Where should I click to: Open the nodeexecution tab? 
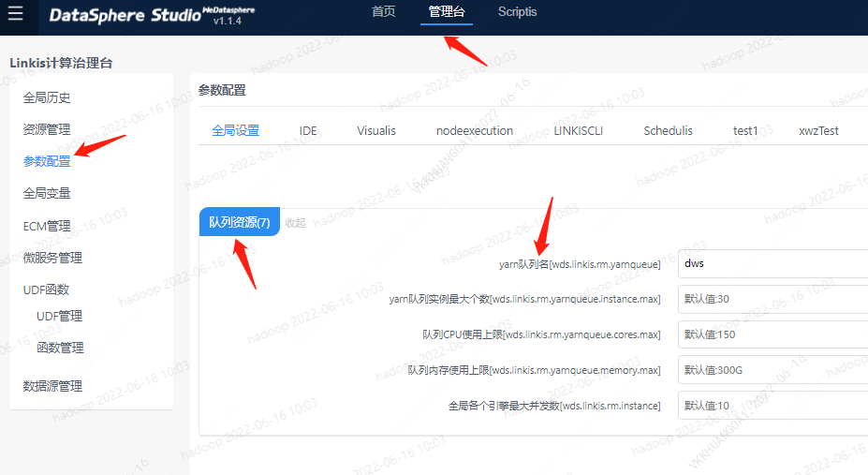coord(475,130)
